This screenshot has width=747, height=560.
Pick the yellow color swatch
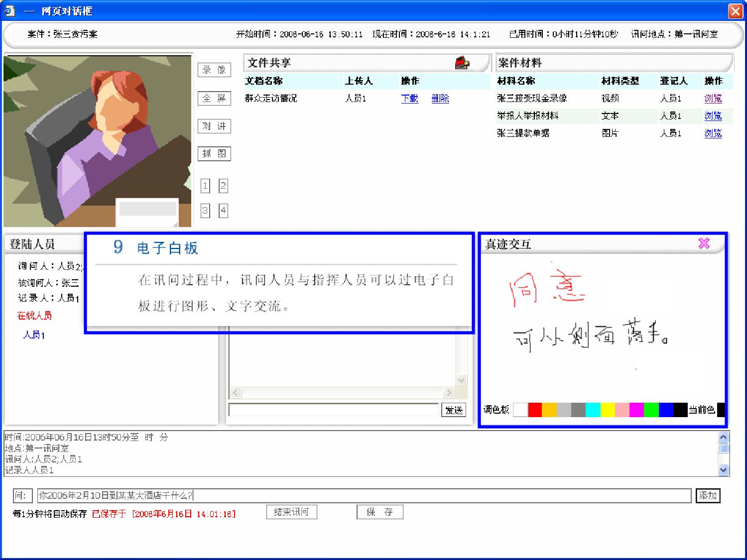(608, 410)
